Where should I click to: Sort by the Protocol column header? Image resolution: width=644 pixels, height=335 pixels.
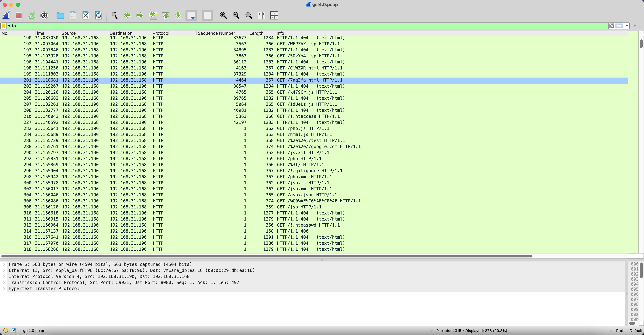point(174,33)
